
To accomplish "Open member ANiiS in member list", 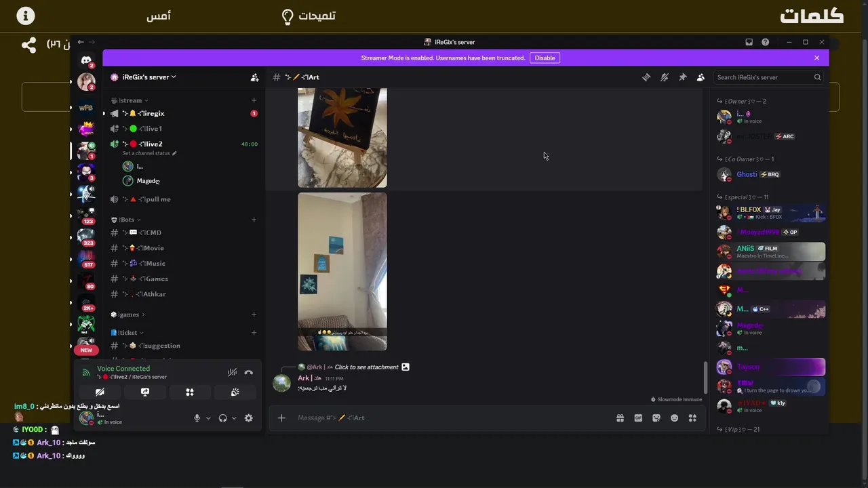I will point(771,251).
